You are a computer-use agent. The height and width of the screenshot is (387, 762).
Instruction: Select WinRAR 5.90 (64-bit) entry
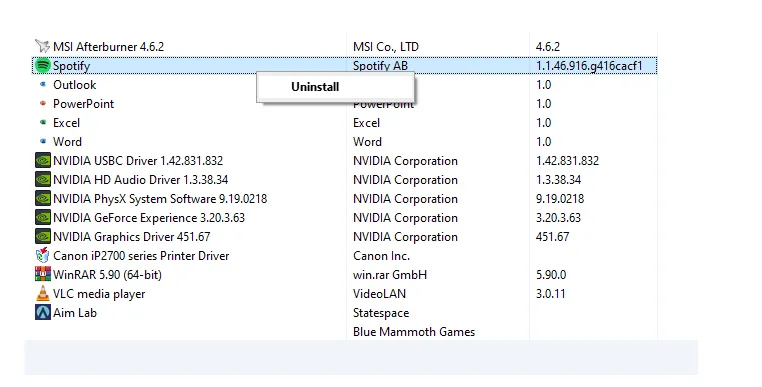coord(107,274)
